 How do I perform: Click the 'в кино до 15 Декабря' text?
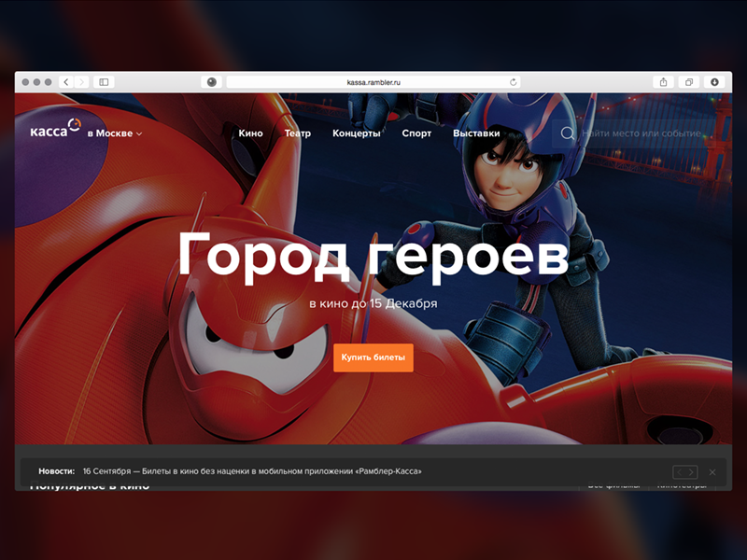coord(373,303)
